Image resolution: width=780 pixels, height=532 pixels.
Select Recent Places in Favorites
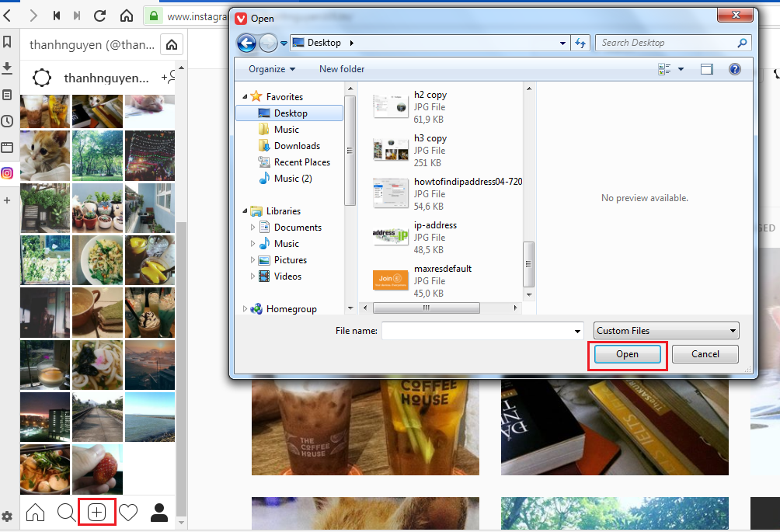coord(301,162)
